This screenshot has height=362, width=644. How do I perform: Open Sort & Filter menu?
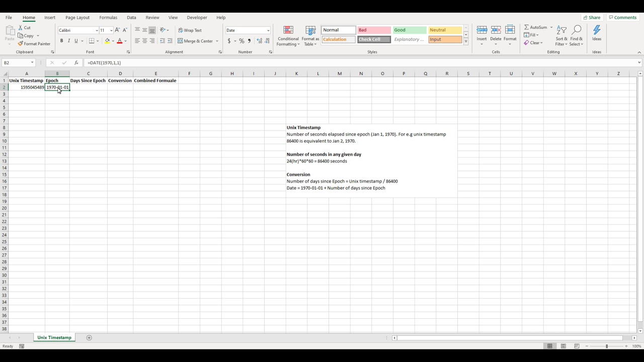[x=561, y=36]
